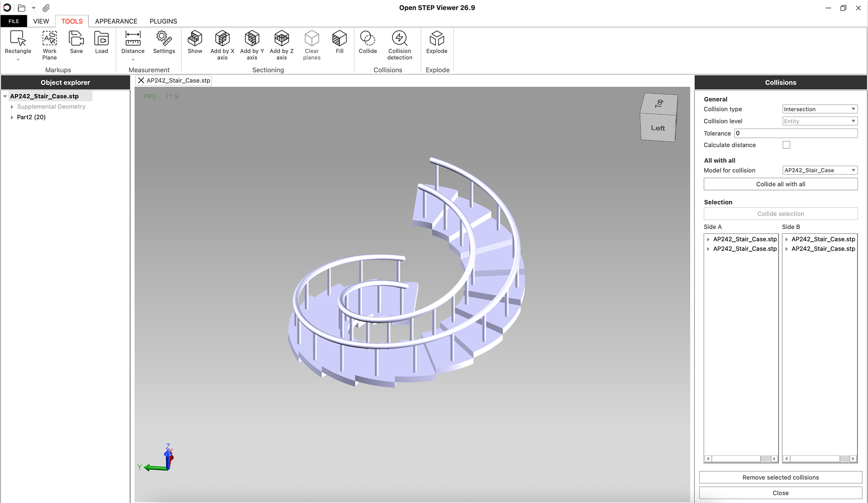This screenshot has height=503, width=868.
Task: Open Collision type dropdown
Action: pyautogui.click(x=819, y=109)
